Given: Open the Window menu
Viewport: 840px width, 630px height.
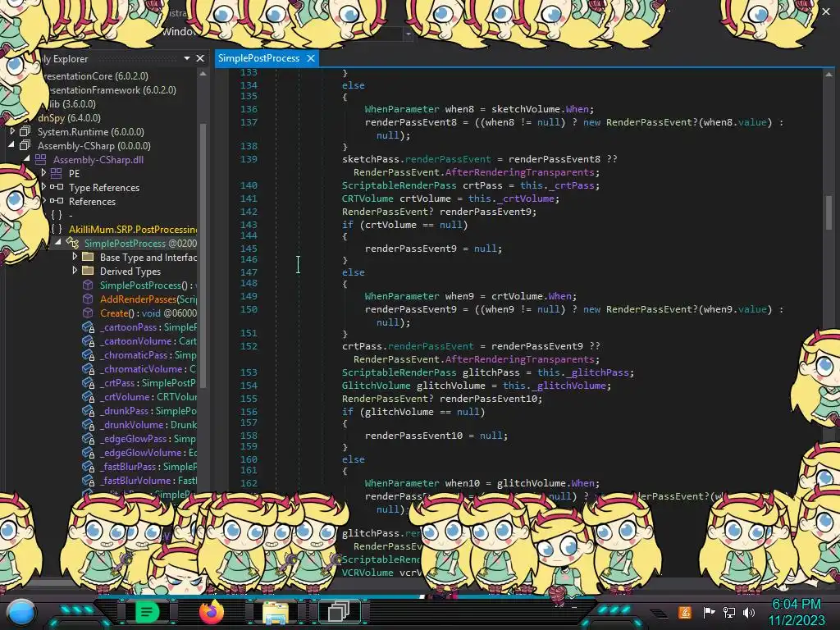Looking at the screenshot, I should click(179, 32).
